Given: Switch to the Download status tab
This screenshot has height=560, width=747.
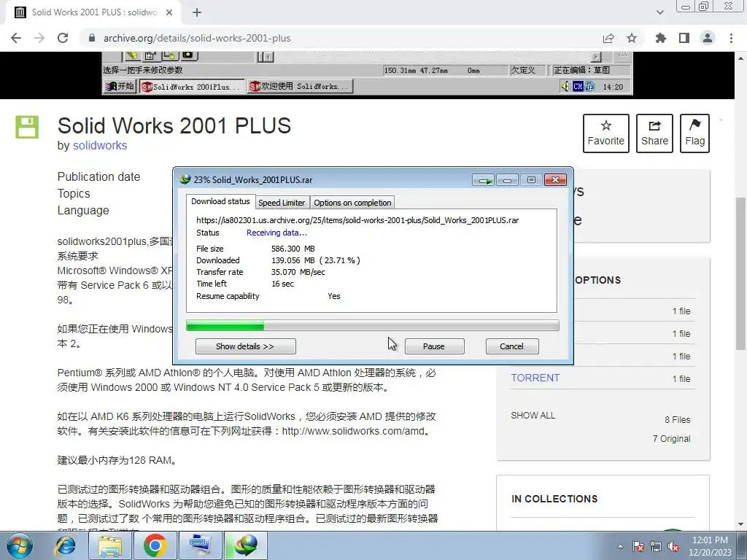Looking at the screenshot, I should point(220,201).
